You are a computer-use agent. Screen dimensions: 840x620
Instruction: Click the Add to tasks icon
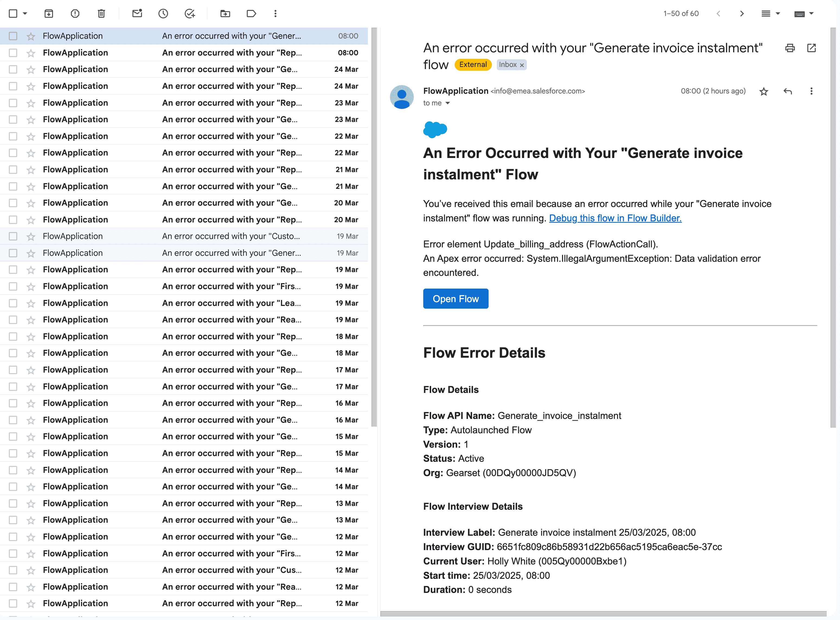click(190, 14)
